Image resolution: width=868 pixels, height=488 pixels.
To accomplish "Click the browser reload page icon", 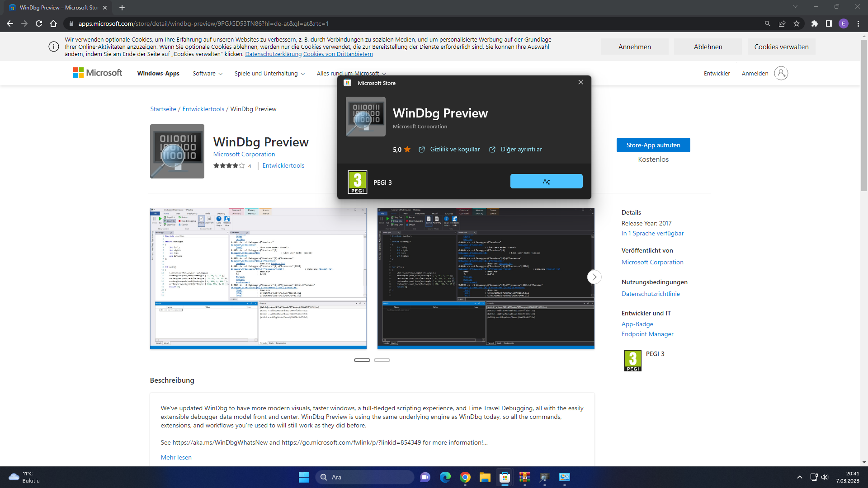I will pyautogui.click(x=38, y=23).
